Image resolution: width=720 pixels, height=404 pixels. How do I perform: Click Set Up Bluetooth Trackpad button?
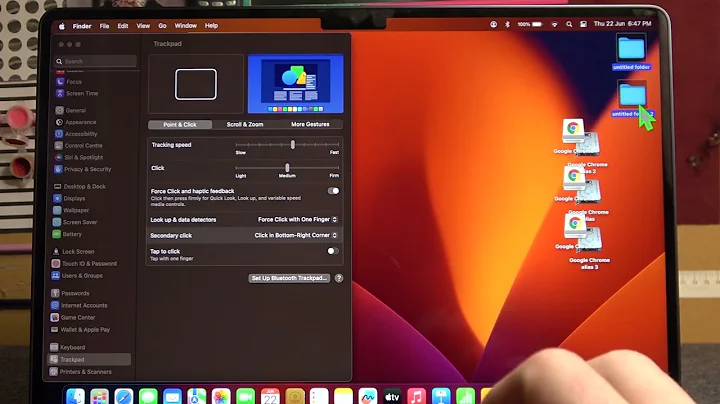coord(289,278)
